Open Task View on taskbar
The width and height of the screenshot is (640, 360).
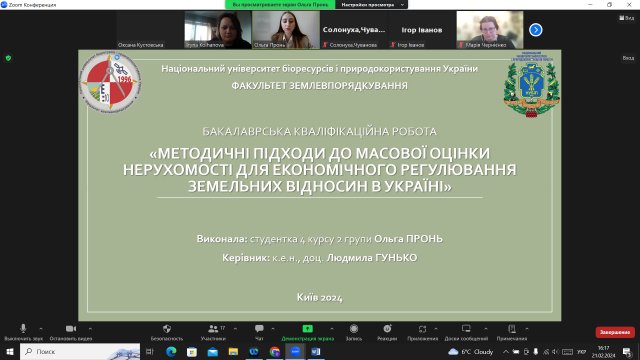click(x=150, y=351)
